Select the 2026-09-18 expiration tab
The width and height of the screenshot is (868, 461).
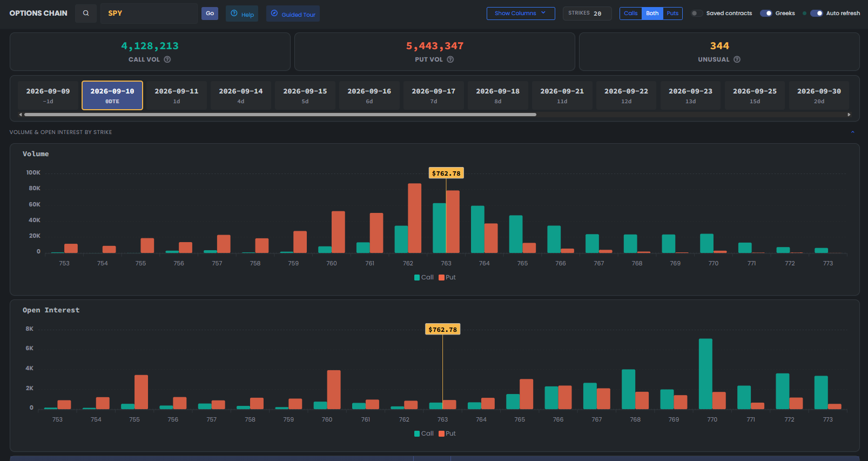click(498, 96)
